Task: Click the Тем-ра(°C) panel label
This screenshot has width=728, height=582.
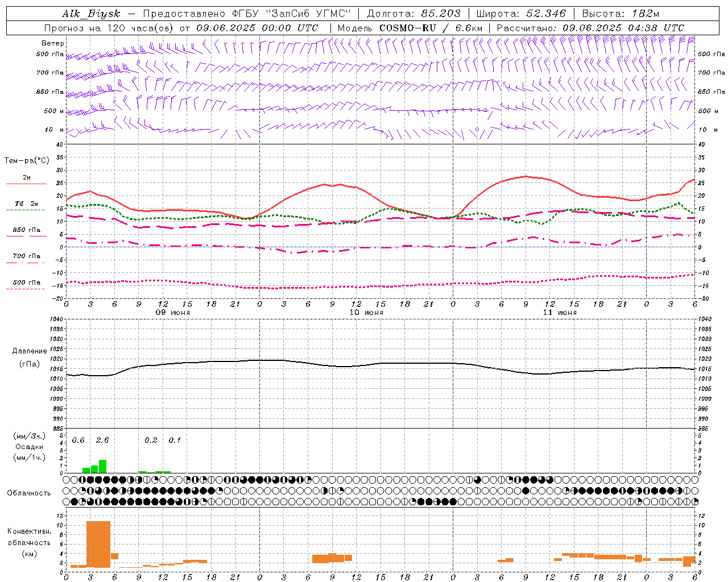Action: coord(27,161)
